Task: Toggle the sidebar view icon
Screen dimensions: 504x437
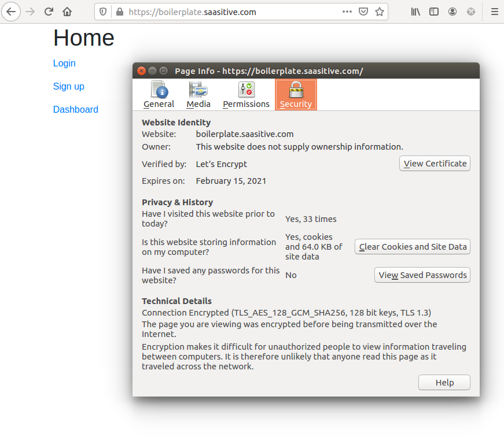Action: pos(434,12)
